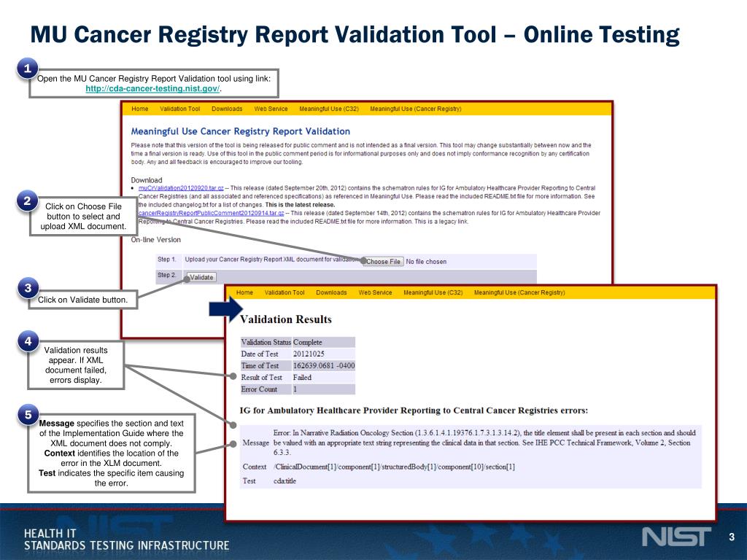Screen dimensions: 747x560
Task: Click the Validation Status label cell
Action: (x=266, y=342)
